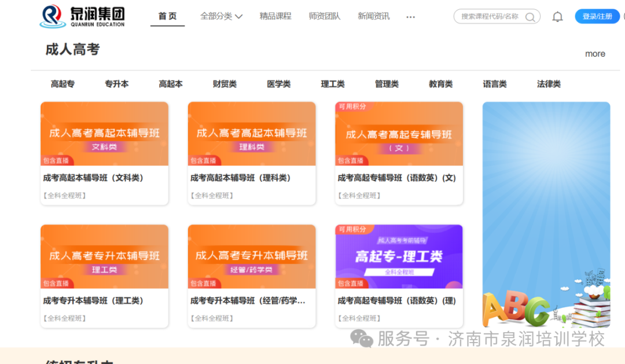The height and width of the screenshot is (364, 625).
Task: Click 【全科全程班】 under 高起本 理科类 card
Action: tap(212, 196)
